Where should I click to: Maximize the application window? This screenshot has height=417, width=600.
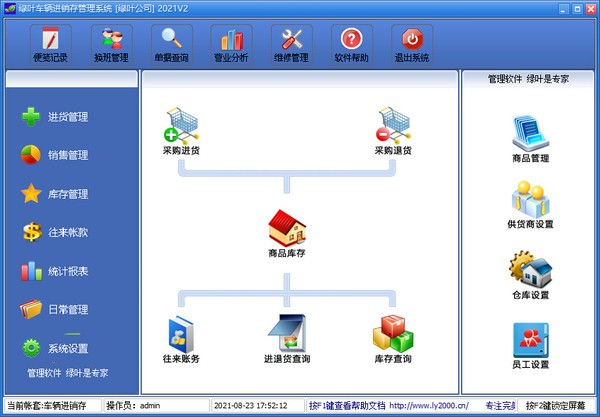[577, 9]
